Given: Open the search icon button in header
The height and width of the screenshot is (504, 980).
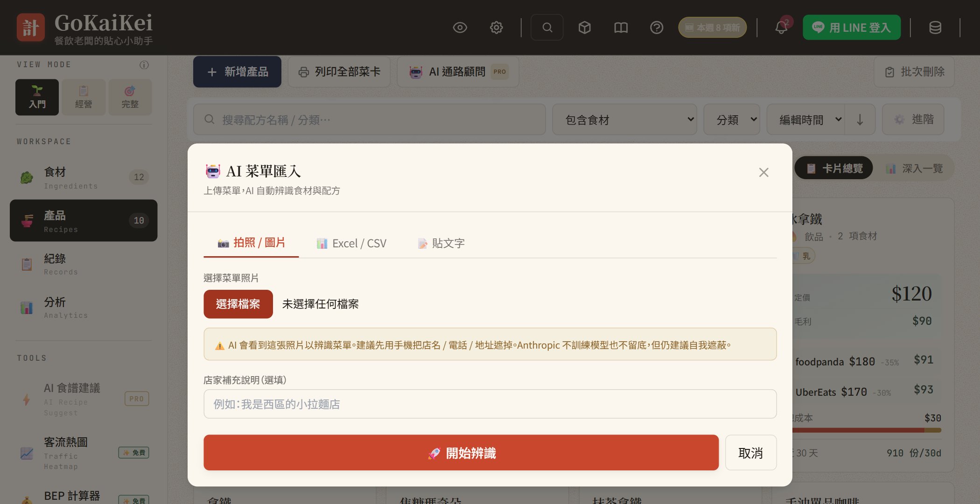Looking at the screenshot, I should [547, 28].
